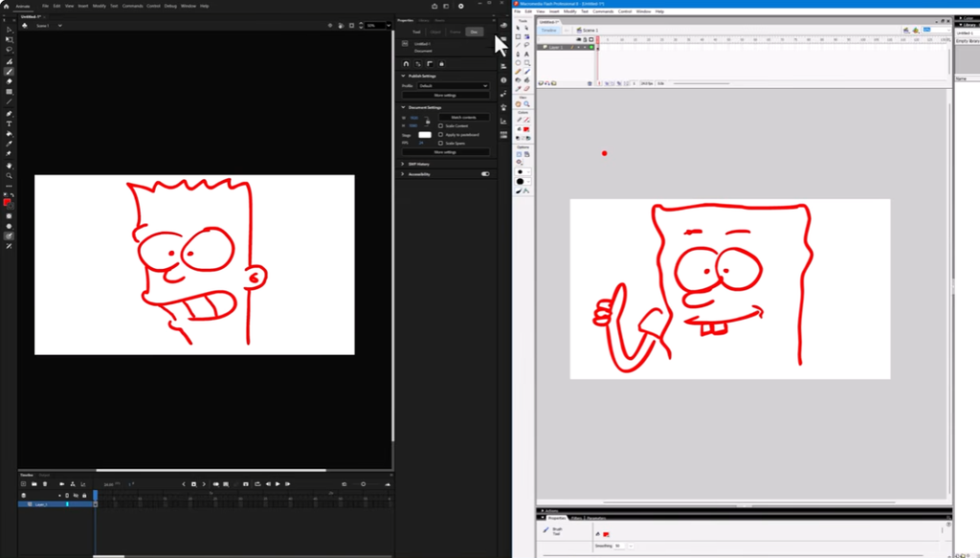Image resolution: width=980 pixels, height=558 pixels.
Task: Collapse the Publish Settings section
Action: [403, 76]
